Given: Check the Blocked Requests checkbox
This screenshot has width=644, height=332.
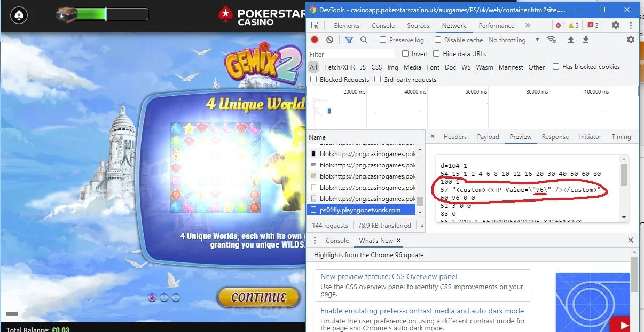Looking at the screenshot, I should tap(313, 79).
